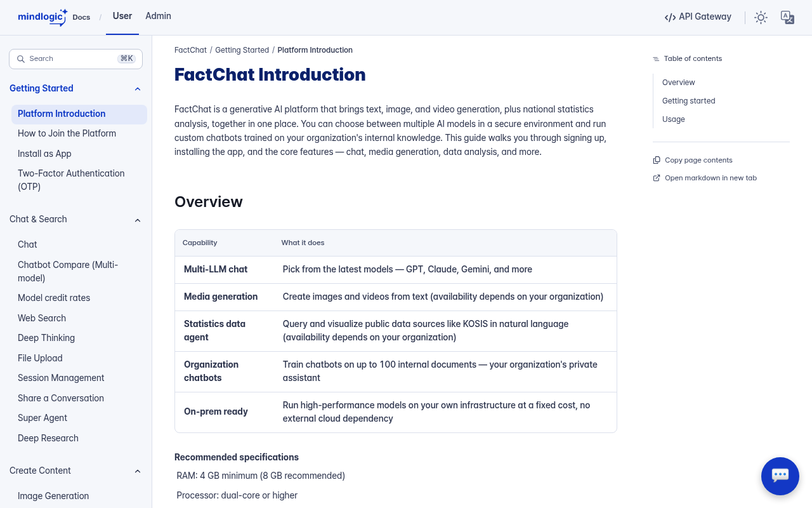Click the Mindlogic logo
The image size is (812, 508).
pos(43,17)
